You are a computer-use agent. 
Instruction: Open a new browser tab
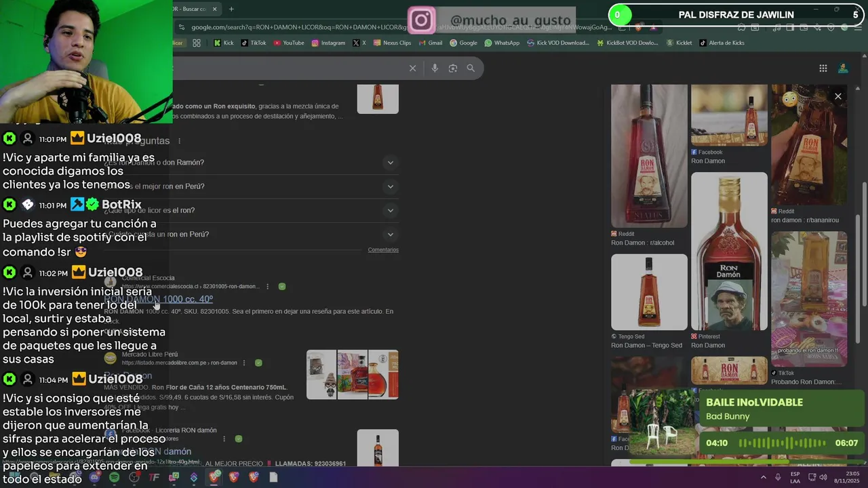point(231,9)
